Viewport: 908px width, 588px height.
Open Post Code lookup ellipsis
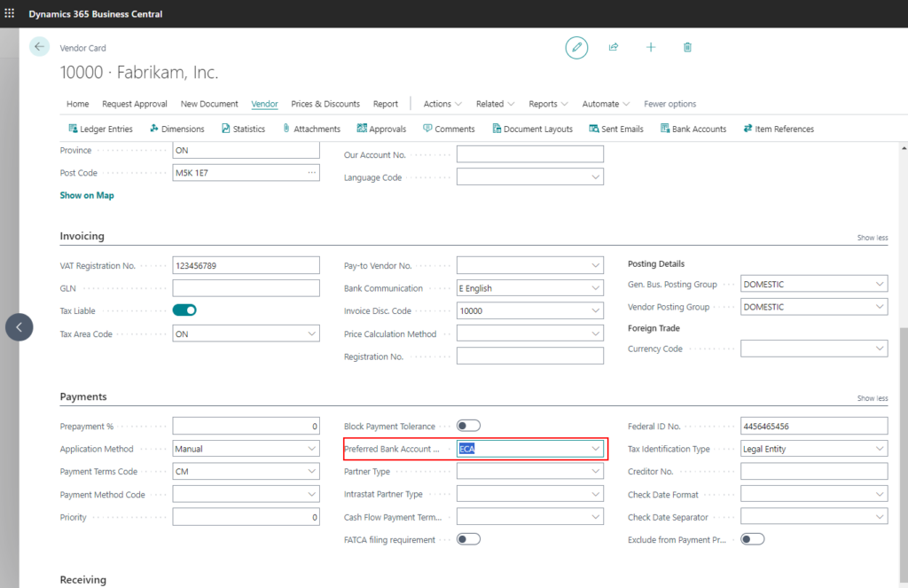pos(311,173)
